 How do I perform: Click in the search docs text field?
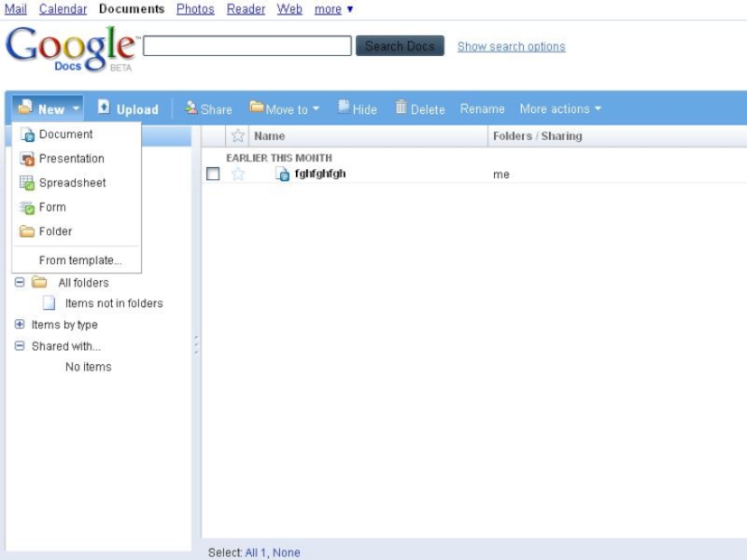(247, 46)
